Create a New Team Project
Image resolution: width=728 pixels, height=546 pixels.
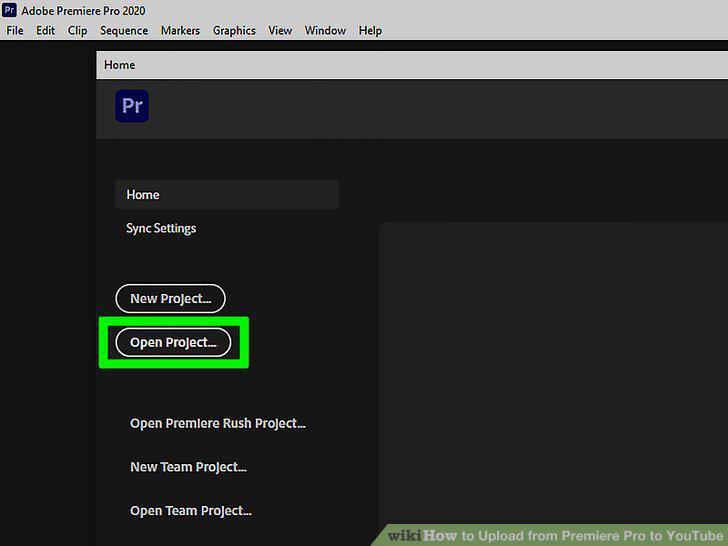point(188,467)
